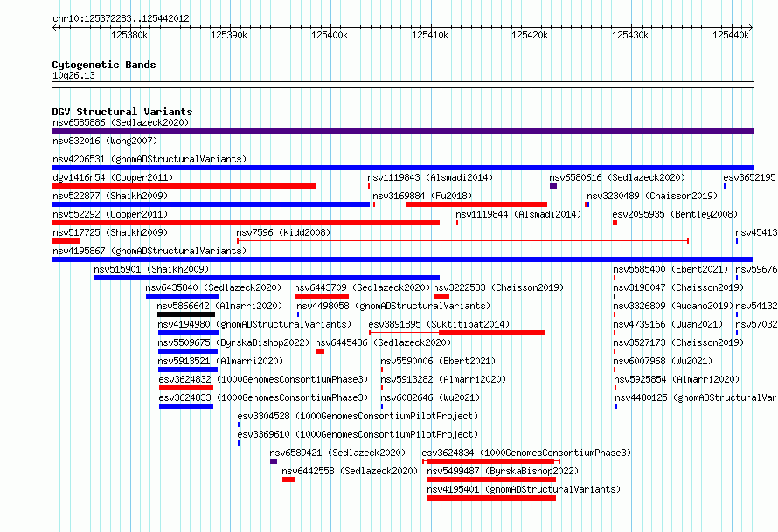Open esv3369610 (1000GenomesConsortiumPilotProject) label
The width and height of the screenshot is (778, 532).
coord(358,434)
